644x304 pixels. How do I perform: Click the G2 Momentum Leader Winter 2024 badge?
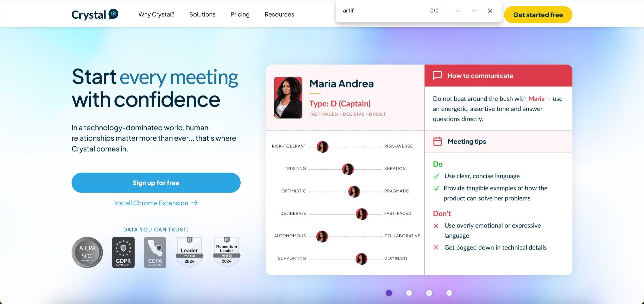coord(227,252)
